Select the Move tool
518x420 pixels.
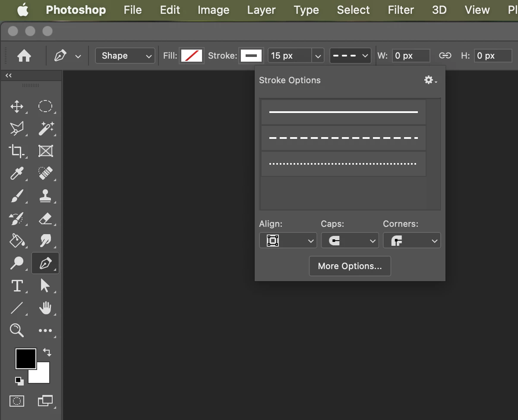click(17, 106)
